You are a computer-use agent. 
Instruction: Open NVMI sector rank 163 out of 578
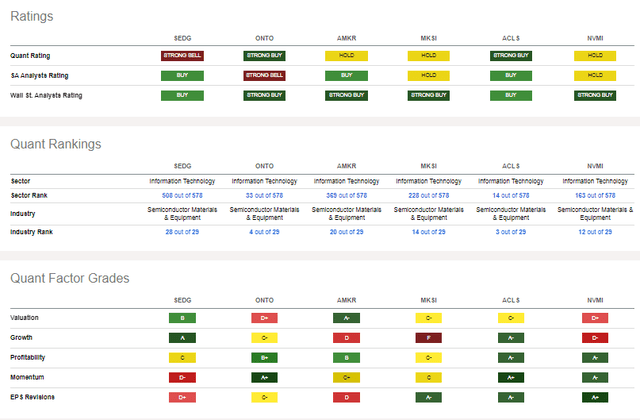coord(595,196)
